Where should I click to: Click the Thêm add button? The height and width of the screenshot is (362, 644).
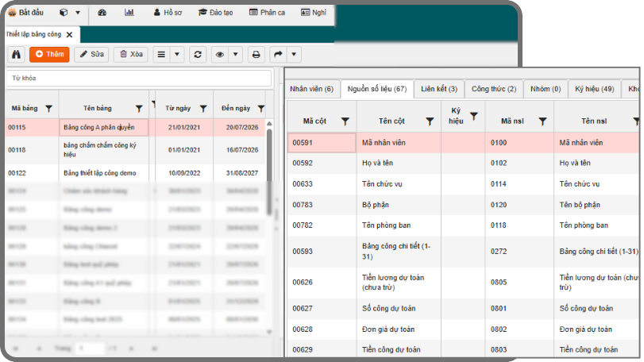point(49,54)
